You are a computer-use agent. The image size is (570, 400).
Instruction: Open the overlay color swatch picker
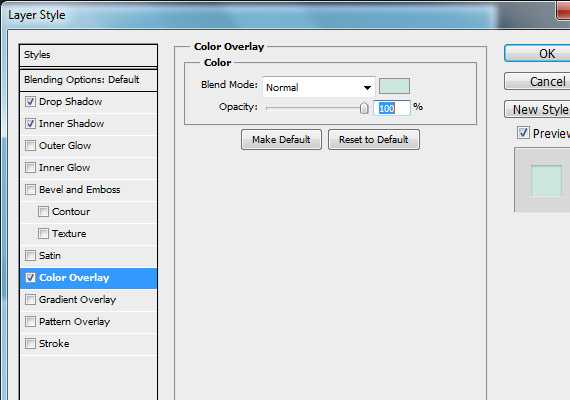pos(394,86)
